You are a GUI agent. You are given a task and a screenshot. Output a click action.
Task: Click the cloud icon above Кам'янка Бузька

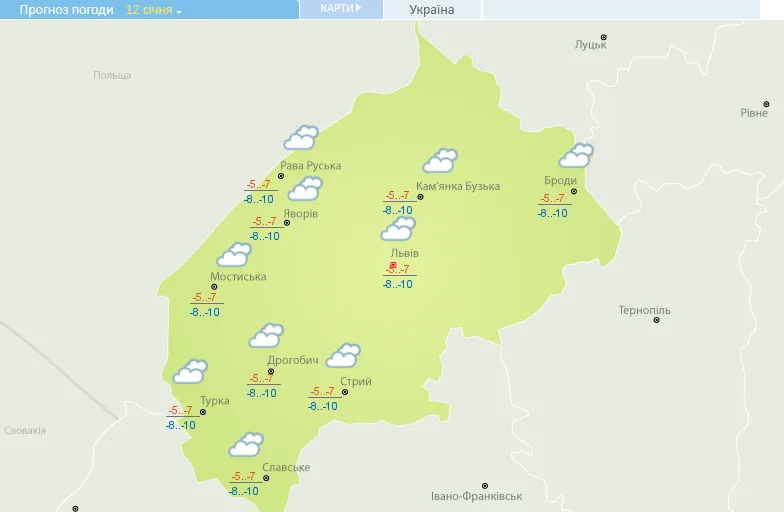(x=440, y=160)
